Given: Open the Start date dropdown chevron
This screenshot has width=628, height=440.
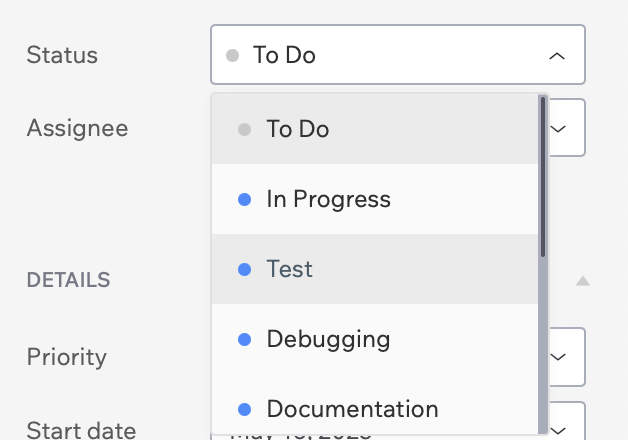Looking at the screenshot, I should pos(558,430).
